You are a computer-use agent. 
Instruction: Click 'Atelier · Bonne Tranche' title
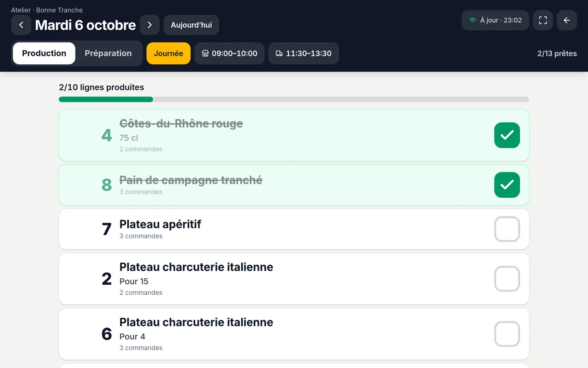point(47,10)
